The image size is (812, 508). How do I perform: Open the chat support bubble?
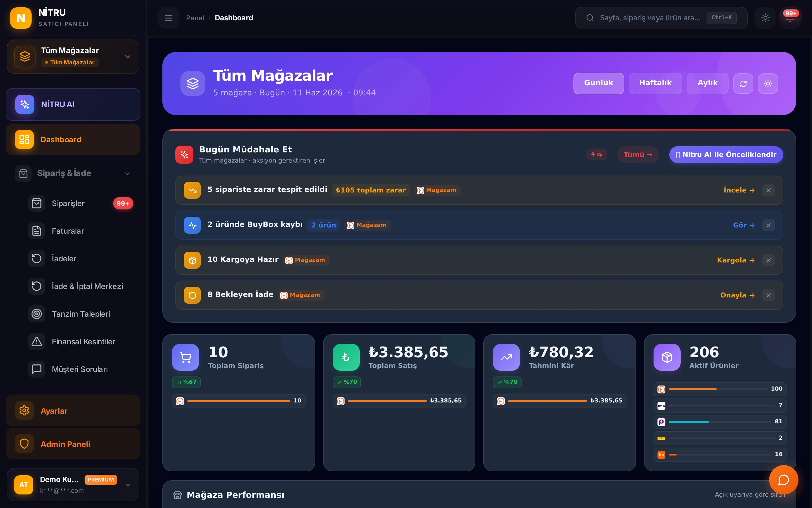click(x=784, y=480)
